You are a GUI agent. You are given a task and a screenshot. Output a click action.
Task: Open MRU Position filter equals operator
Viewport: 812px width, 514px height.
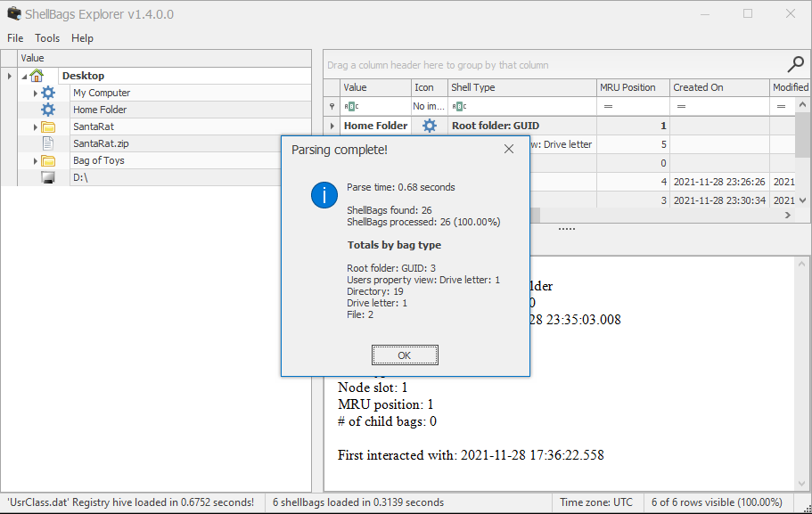coord(608,106)
